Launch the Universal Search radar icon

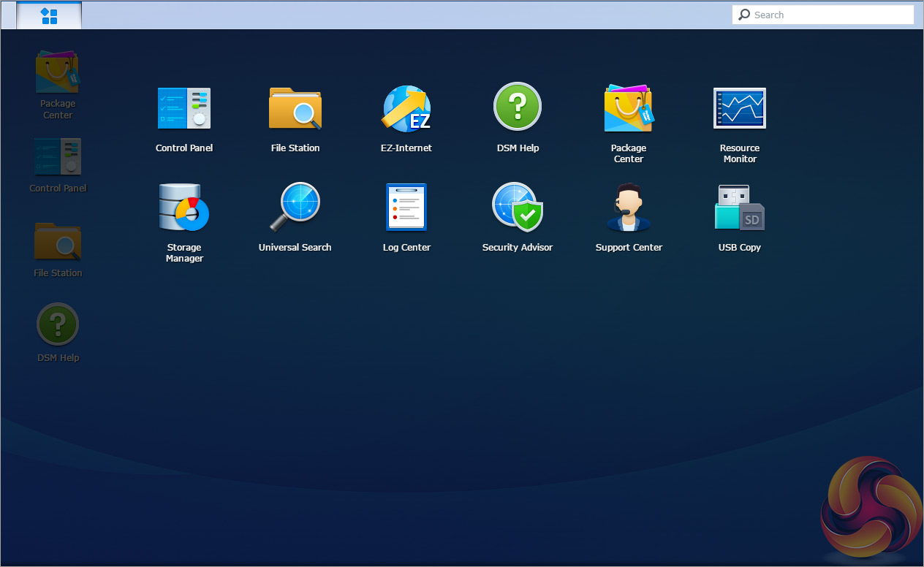(x=295, y=208)
